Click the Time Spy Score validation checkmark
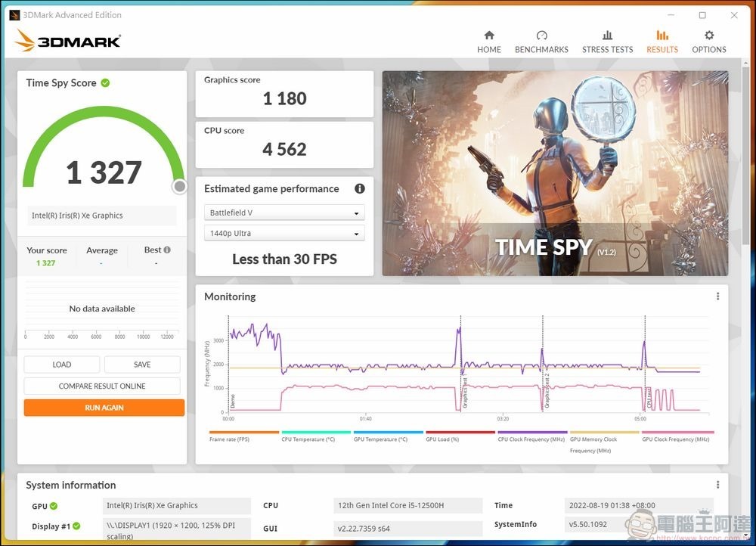Viewport: 756px width, 546px height. click(105, 83)
